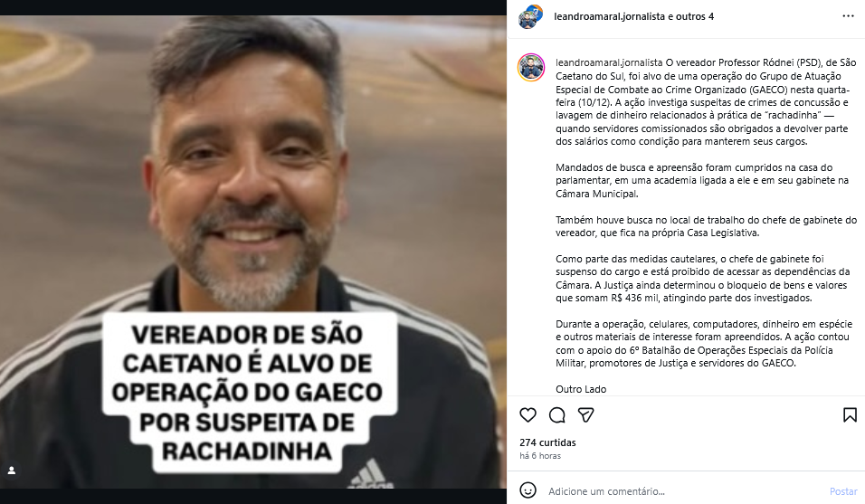
Task: Open emoji picker smiley icon
Action: [528, 490]
